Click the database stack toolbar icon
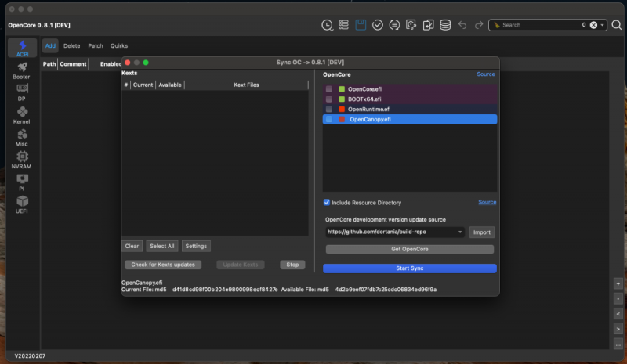The width and height of the screenshot is (627, 364). (x=445, y=25)
